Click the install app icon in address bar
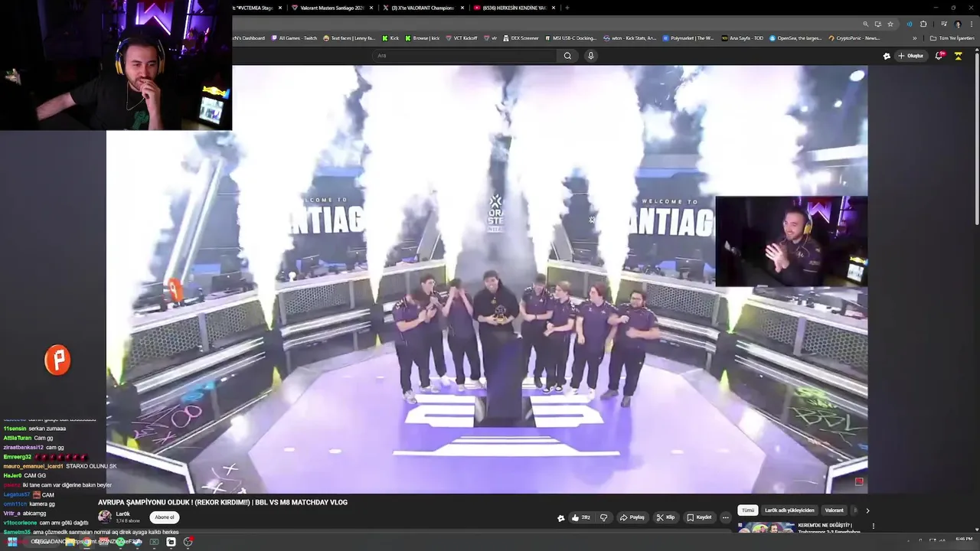Image resolution: width=980 pixels, height=551 pixels. 878,24
